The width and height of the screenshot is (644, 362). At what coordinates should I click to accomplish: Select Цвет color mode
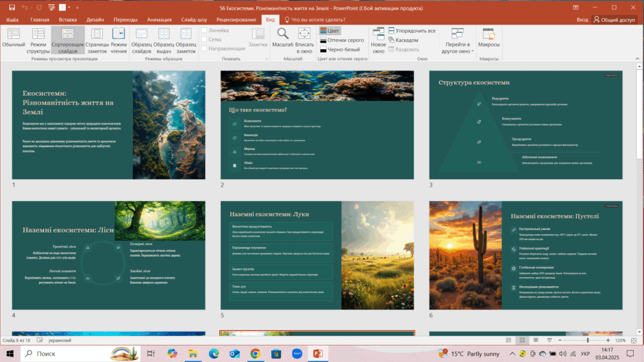(x=330, y=30)
